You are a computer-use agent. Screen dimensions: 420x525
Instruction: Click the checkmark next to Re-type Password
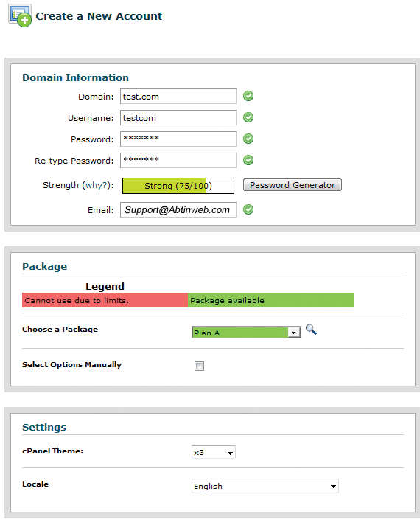coord(248,160)
